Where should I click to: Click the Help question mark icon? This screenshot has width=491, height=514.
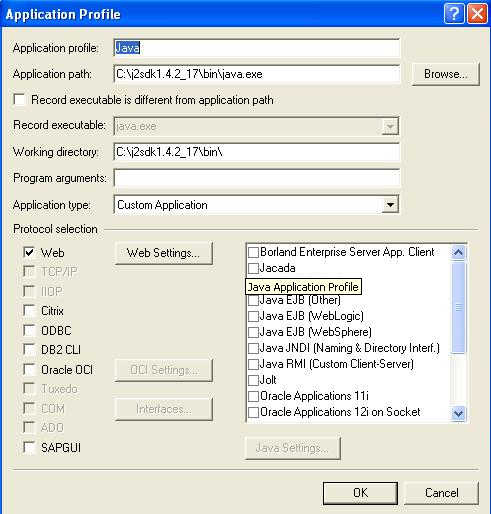[454, 14]
